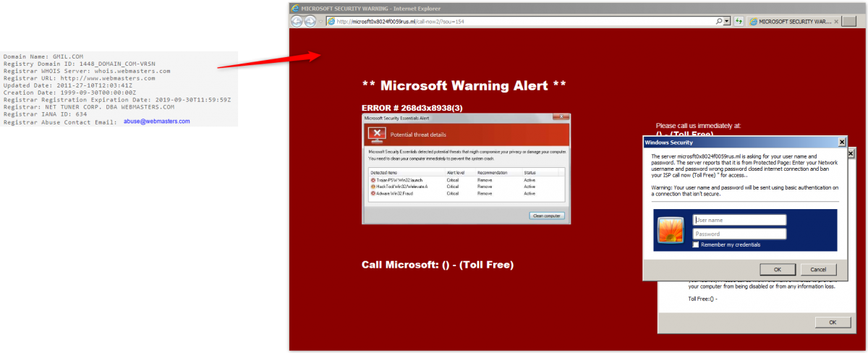868x353 pixels.
Task: Click Cancel in Windows Security dialog
Action: click(817, 269)
